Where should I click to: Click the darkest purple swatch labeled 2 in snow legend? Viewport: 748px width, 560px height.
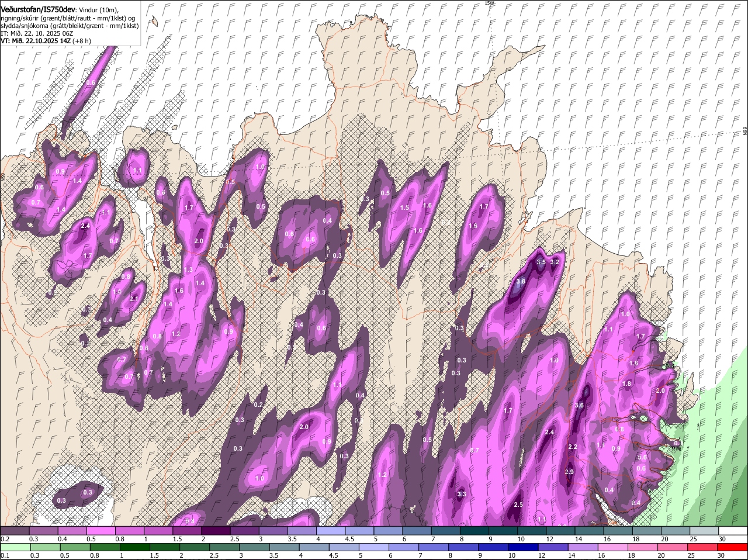(216, 531)
